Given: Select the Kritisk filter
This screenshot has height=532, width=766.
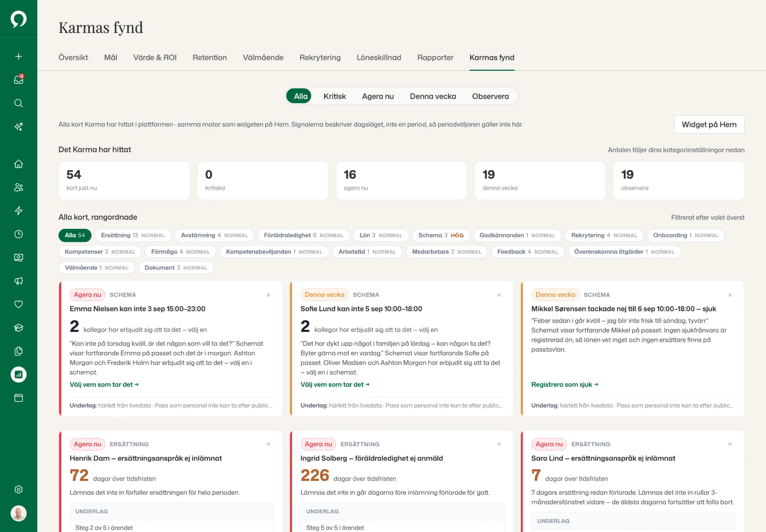Looking at the screenshot, I should click(x=335, y=96).
